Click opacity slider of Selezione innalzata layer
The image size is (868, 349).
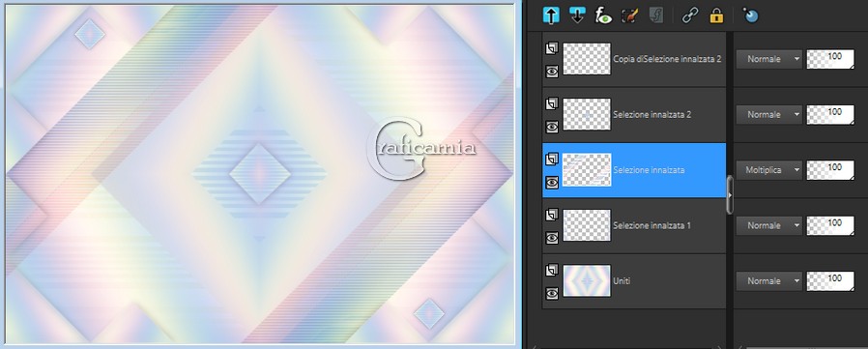[830, 170]
